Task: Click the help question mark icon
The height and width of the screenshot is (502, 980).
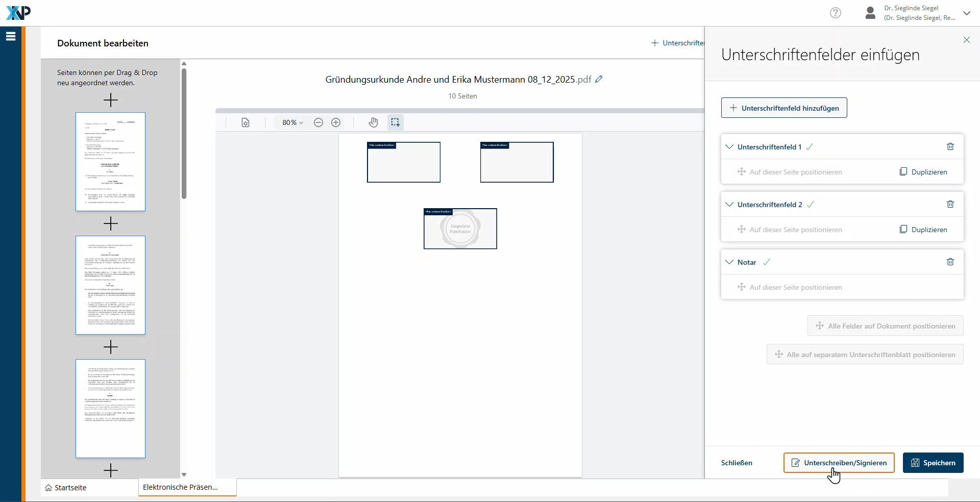Action: [x=836, y=13]
